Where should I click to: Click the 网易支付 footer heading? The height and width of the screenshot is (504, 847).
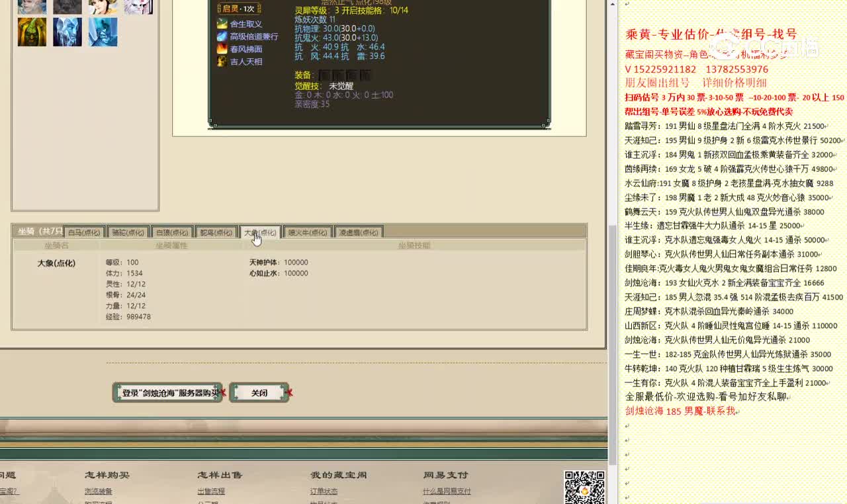[445, 475]
